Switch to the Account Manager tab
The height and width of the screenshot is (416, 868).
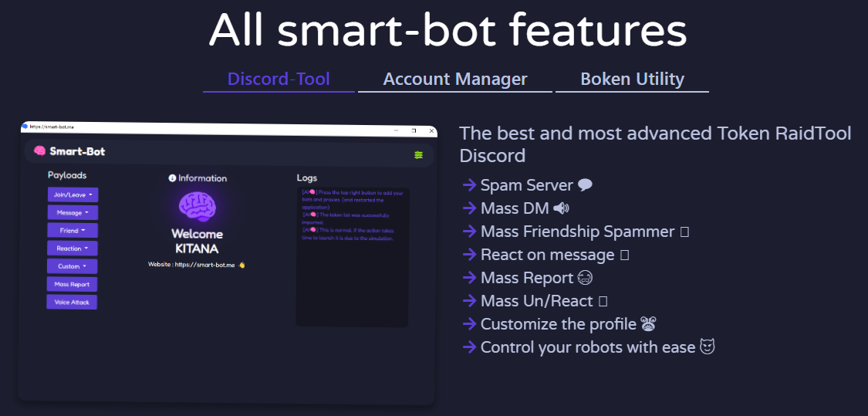point(455,79)
